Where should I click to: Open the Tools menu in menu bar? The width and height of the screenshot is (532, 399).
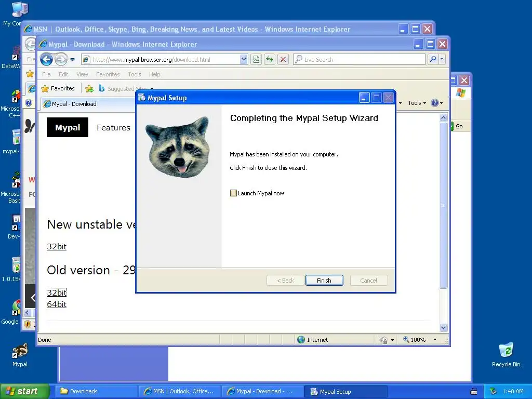pos(135,74)
